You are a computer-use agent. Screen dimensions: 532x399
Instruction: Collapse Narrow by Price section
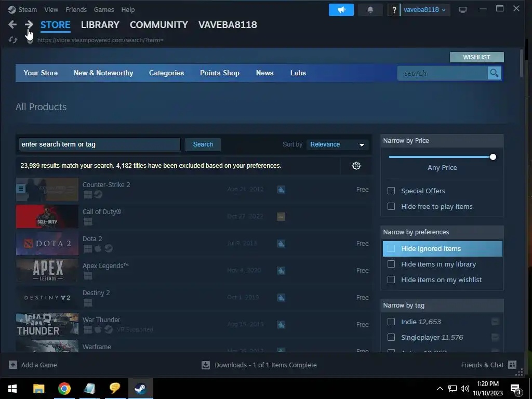click(x=442, y=141)
